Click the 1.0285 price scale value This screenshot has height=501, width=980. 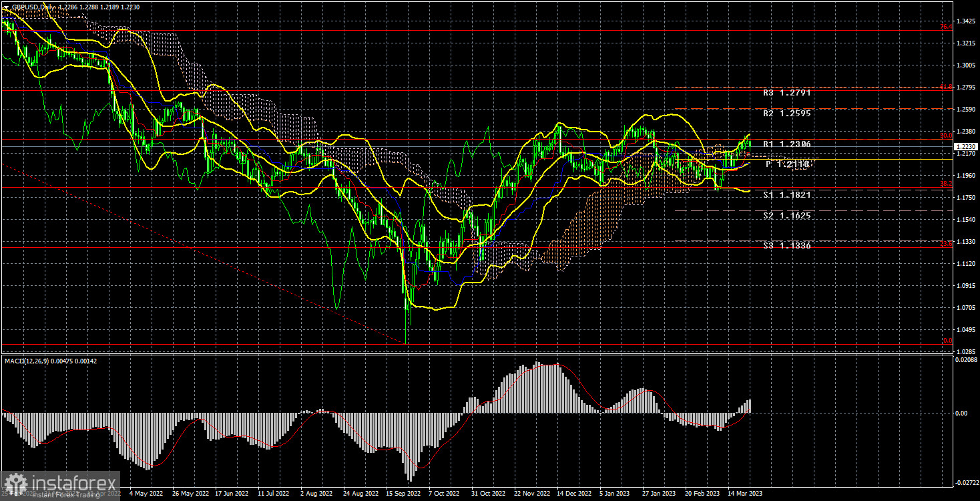point(966,351)
